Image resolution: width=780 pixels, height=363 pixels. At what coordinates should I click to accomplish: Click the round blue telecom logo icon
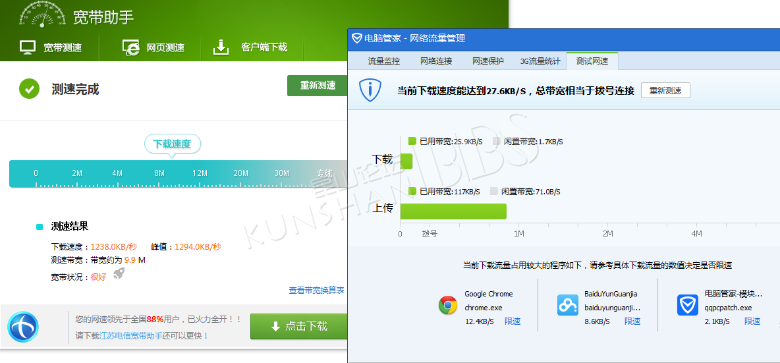23,327
